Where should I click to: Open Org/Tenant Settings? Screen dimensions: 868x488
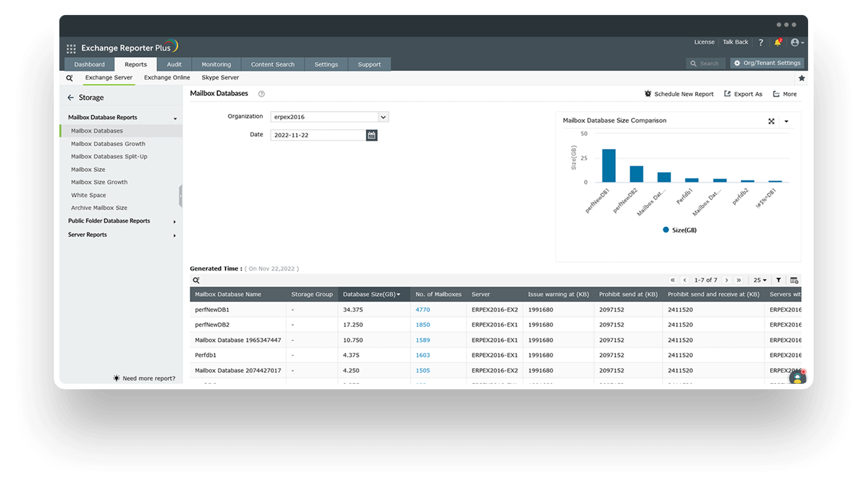pyautogui.click(x=767, y=63)
